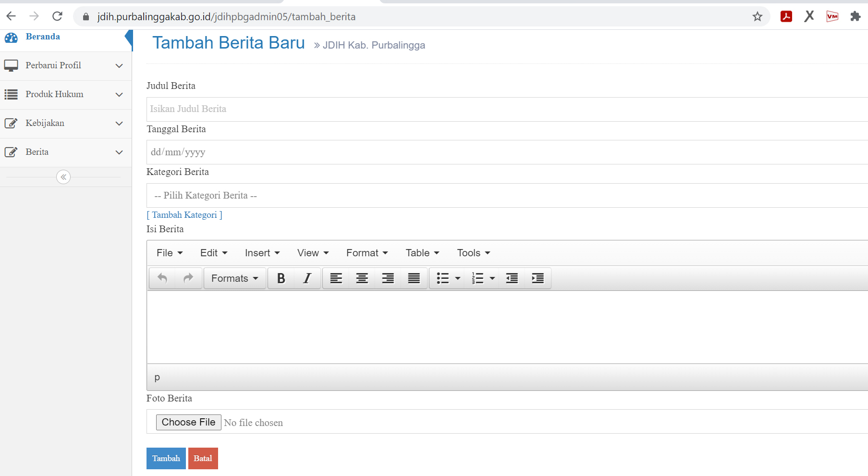Click the browser forward arrow

click(34, 16)
